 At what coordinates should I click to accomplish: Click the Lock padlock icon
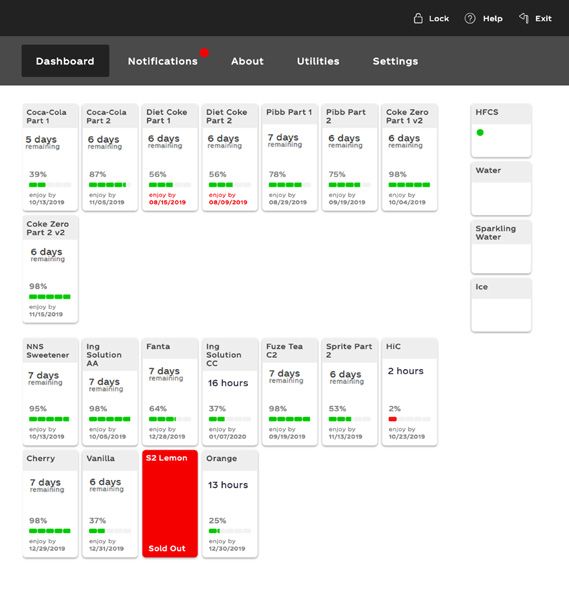[x=418, y=18]
